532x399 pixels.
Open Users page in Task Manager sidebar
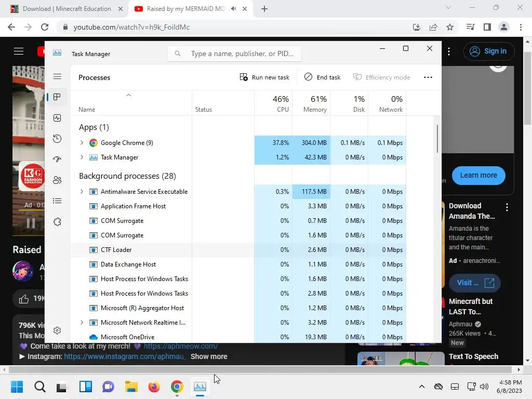coord(57,180)
